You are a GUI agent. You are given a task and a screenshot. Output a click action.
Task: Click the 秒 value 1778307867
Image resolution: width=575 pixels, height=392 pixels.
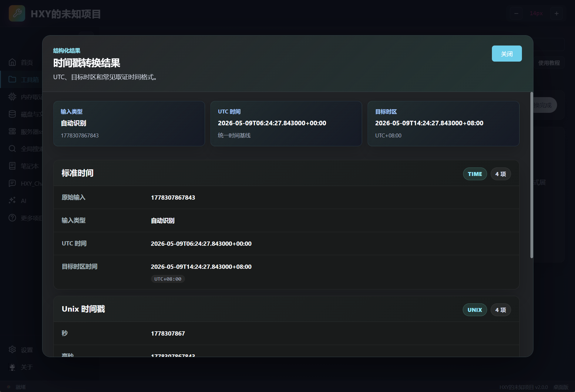[168, 333]
